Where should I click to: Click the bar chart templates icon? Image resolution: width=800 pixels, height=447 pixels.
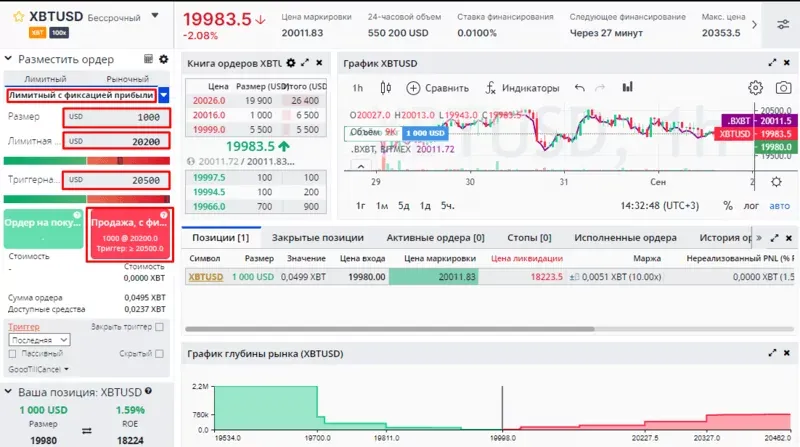point(628,87)
